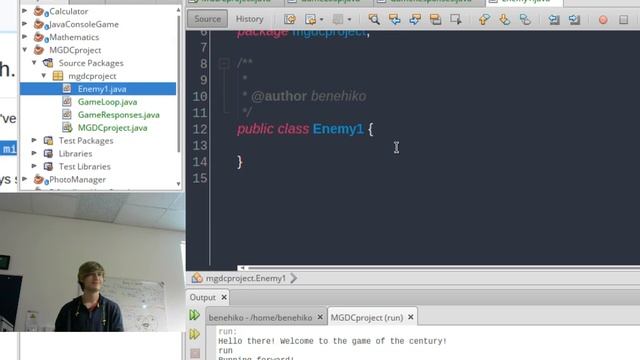Click Libraries node icon

pos(48,153)
